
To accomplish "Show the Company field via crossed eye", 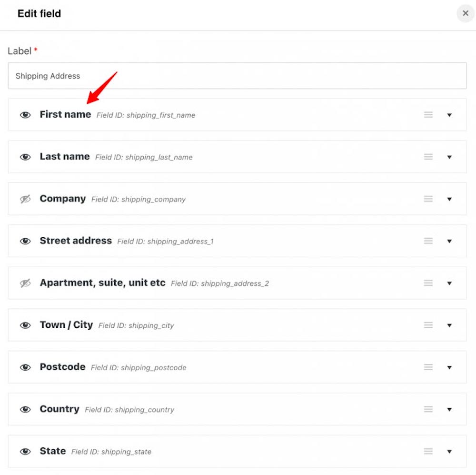I will tap(25, 199).
